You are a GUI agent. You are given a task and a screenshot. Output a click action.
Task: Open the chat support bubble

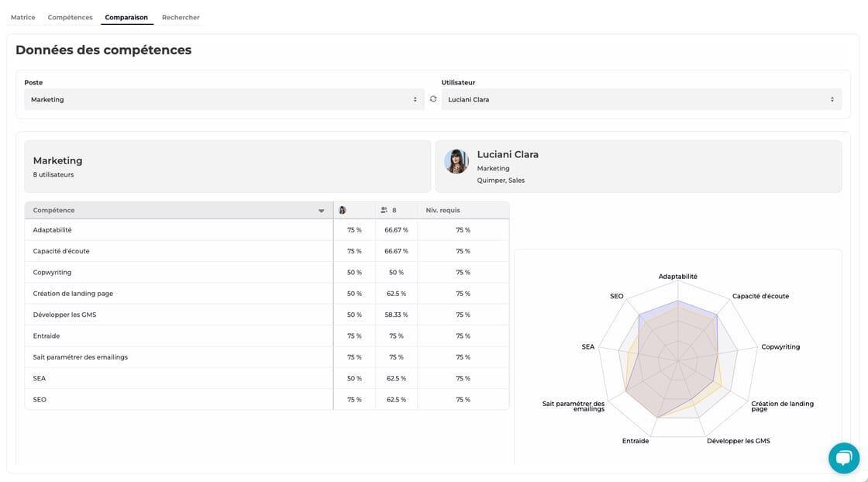(843, 458)
